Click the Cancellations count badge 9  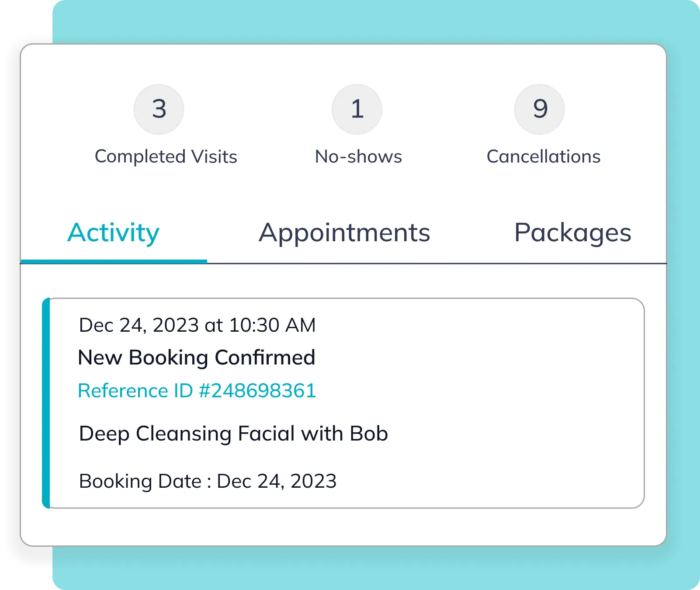pos(540,109)
